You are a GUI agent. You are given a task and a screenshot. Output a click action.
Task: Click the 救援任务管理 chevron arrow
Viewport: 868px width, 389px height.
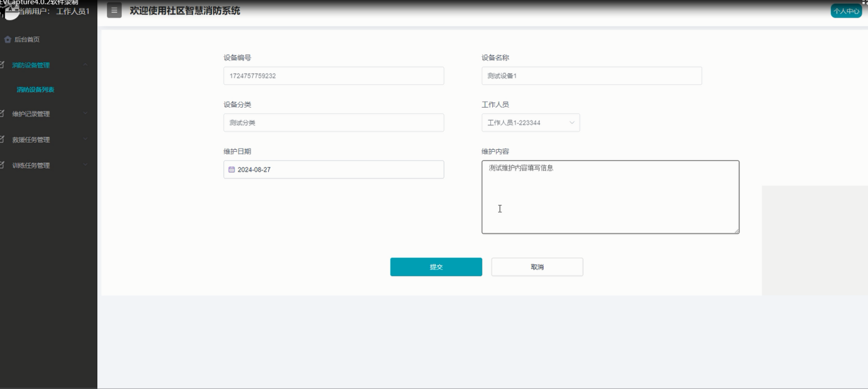pos(86,139)
